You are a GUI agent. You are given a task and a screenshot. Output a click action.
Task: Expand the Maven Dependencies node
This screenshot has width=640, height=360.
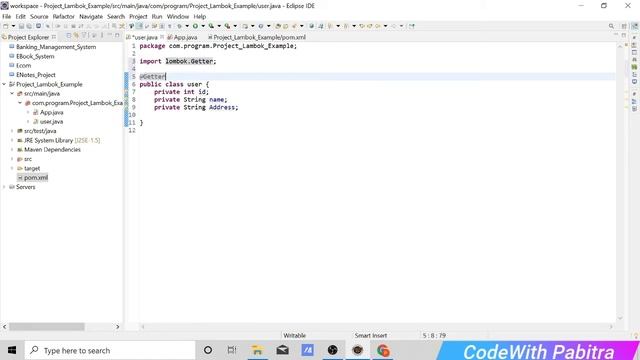[12, 150]
